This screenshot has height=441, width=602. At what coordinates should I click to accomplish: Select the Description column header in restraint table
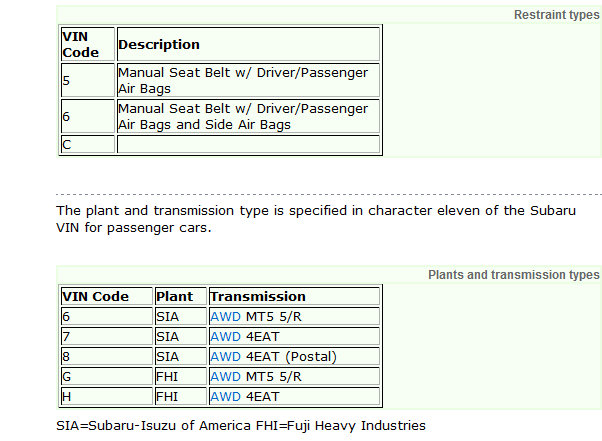159,45
